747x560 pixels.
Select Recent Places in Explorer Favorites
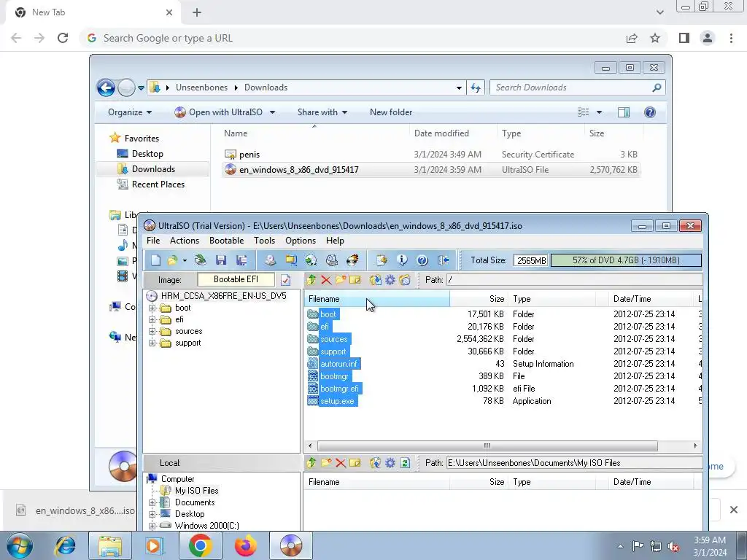tap(158, 184)
